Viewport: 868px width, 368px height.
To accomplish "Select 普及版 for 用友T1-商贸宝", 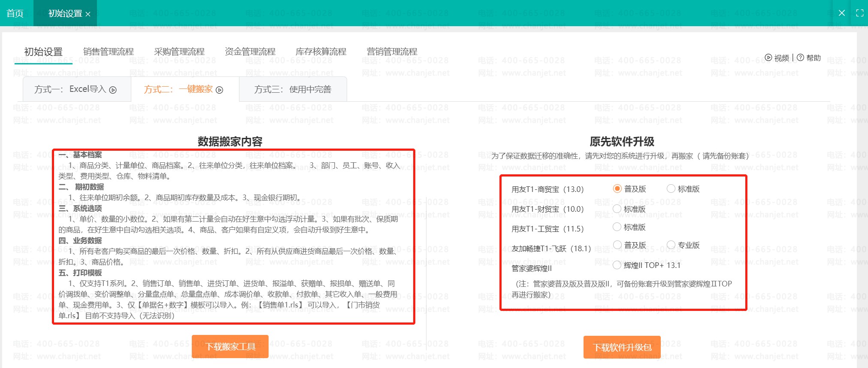I will (x=617, y=189).
